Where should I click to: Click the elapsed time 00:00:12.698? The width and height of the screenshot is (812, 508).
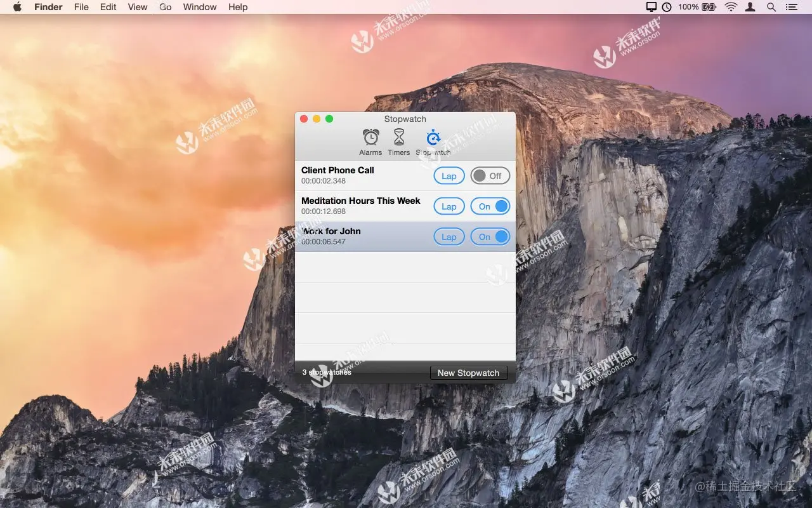pos(324,211)
